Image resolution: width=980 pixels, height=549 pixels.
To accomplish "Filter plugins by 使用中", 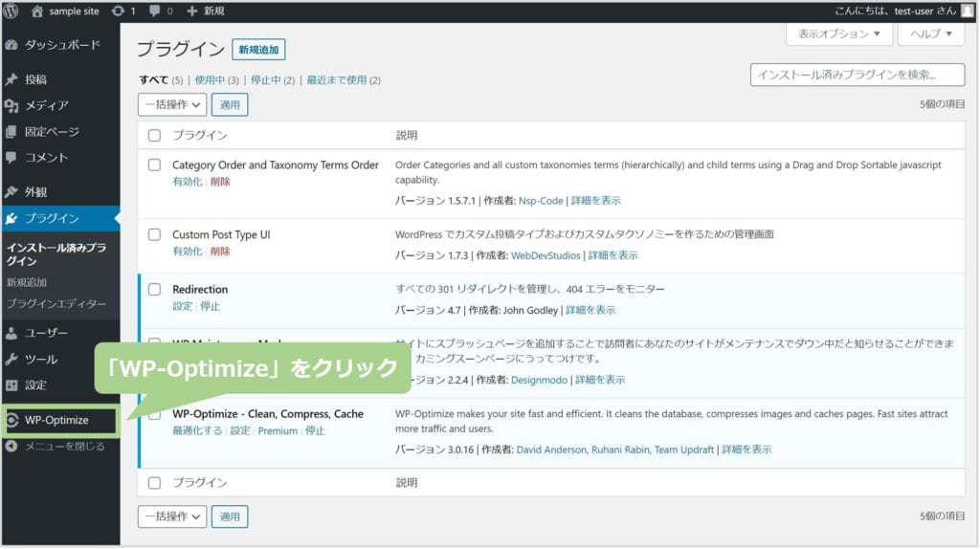I will pyautogui.click(x=210, y=80).
